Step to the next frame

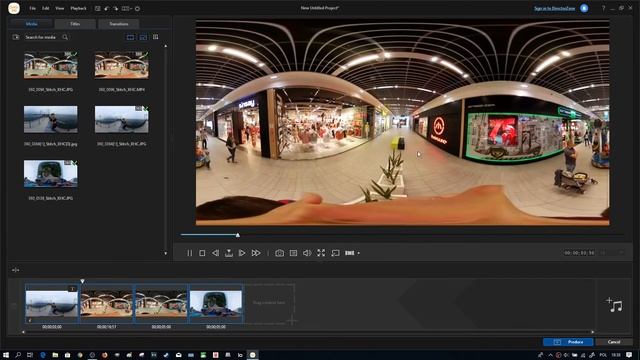pos(242,253)
